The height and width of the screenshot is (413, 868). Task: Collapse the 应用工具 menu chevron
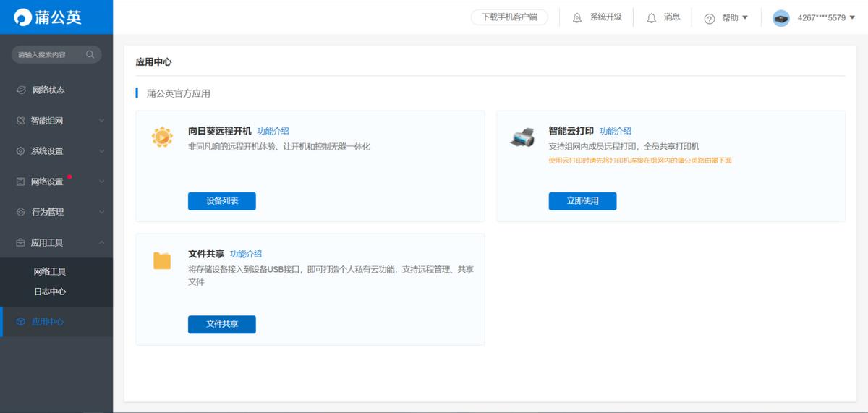(x=102, y=242)
